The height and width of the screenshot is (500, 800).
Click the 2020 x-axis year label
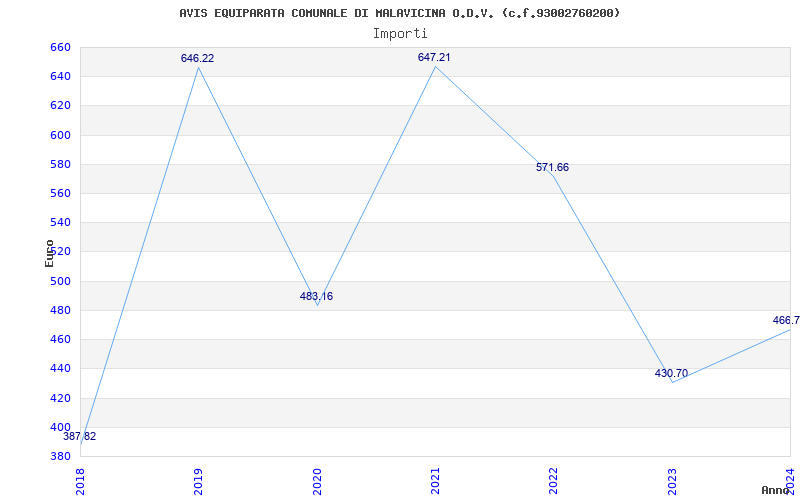click(x=317, y=481)
